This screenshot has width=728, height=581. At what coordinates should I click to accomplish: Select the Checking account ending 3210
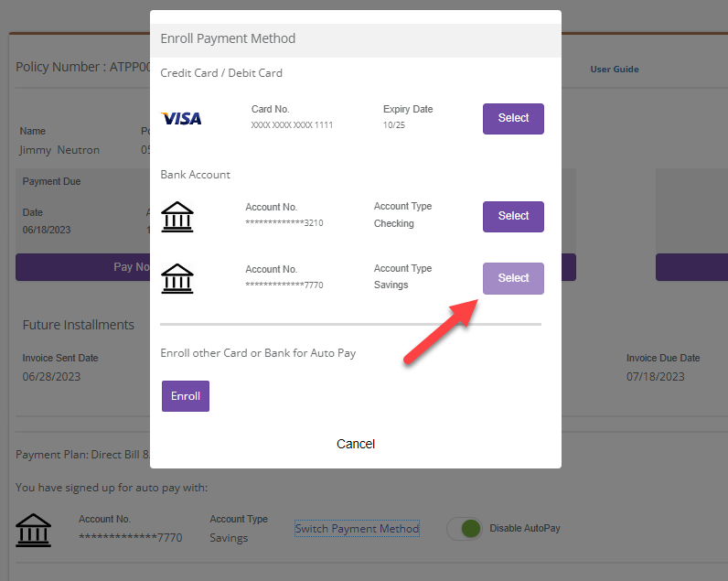(x=513, y=217)
